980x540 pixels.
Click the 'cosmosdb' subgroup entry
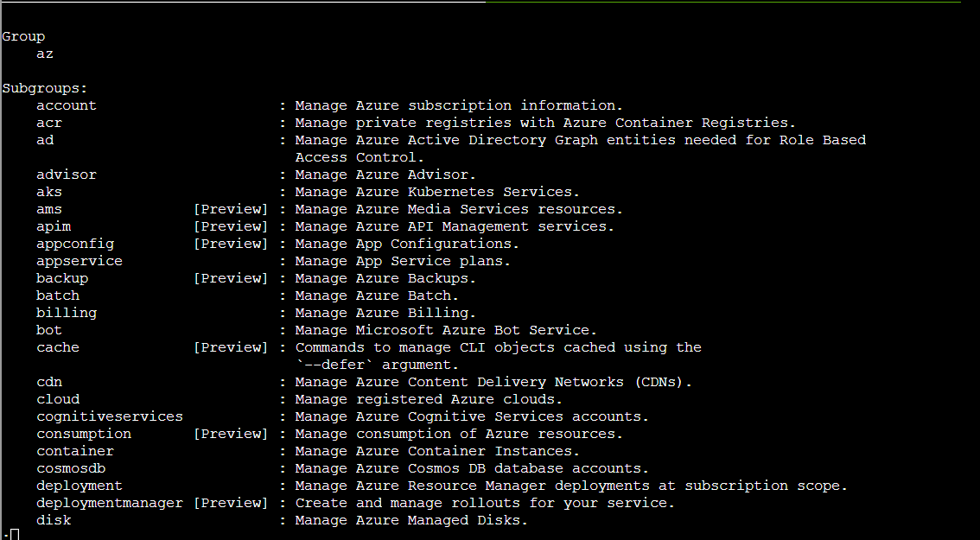tap(71, 468)
